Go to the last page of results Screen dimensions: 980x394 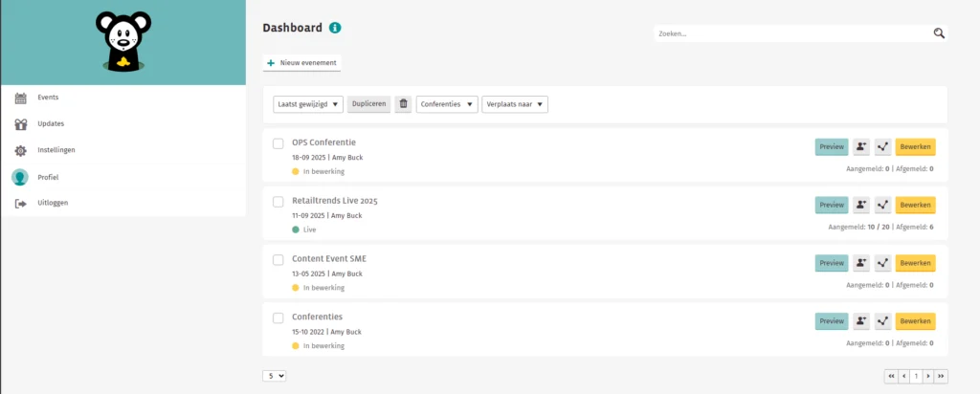941,376
